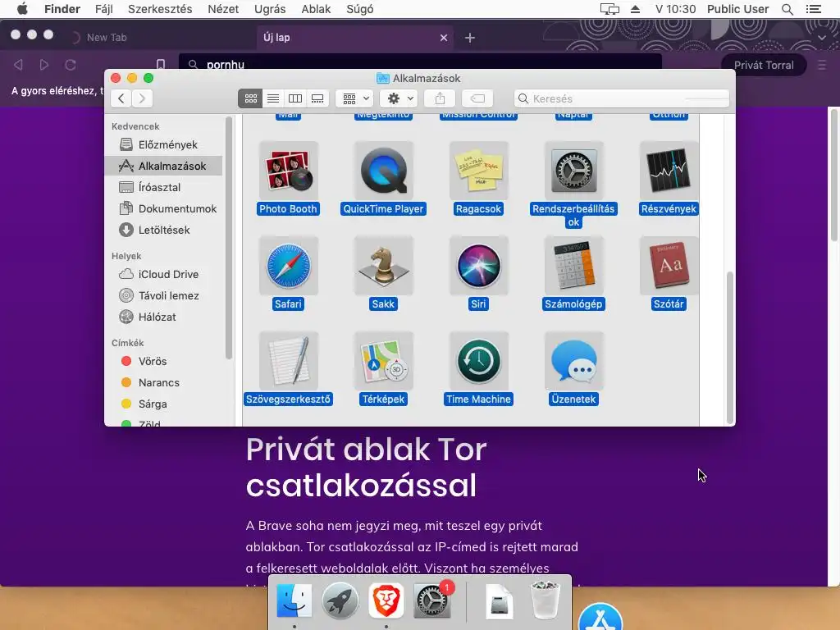Viewport: 840px width, 630px height.
Task: Select the Narancs orange tag
Action: pyautogui.click(x=164, y=382)
